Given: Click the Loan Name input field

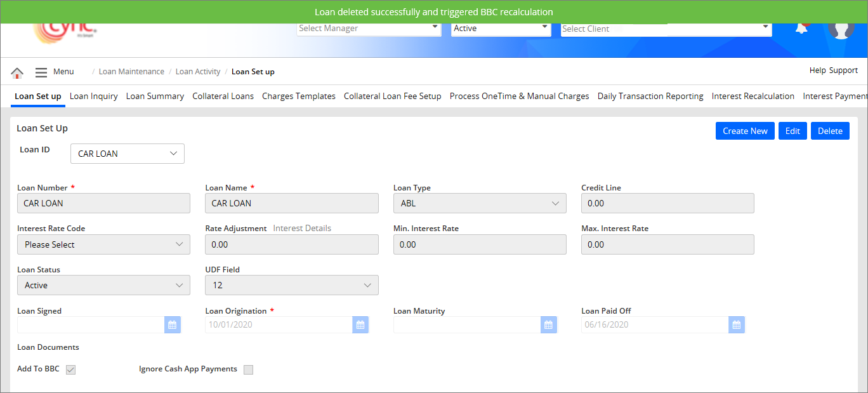Looking at the screenshot, I should point(291,203).
